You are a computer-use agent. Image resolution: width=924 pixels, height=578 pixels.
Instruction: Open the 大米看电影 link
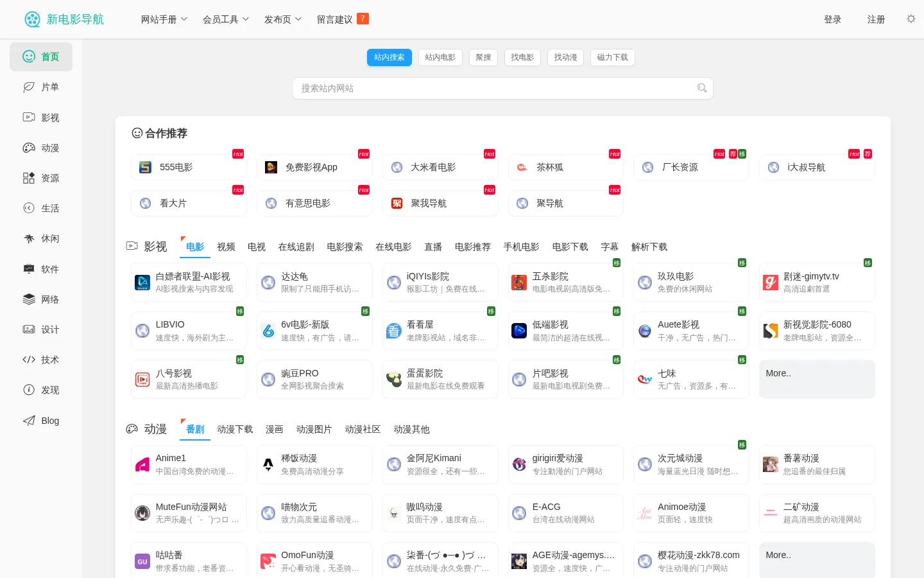434,167
